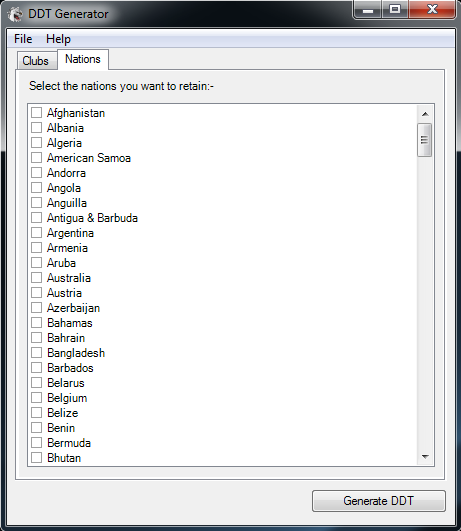Click the Generate DDT button
Screen dimensions: 461x531
379,501
